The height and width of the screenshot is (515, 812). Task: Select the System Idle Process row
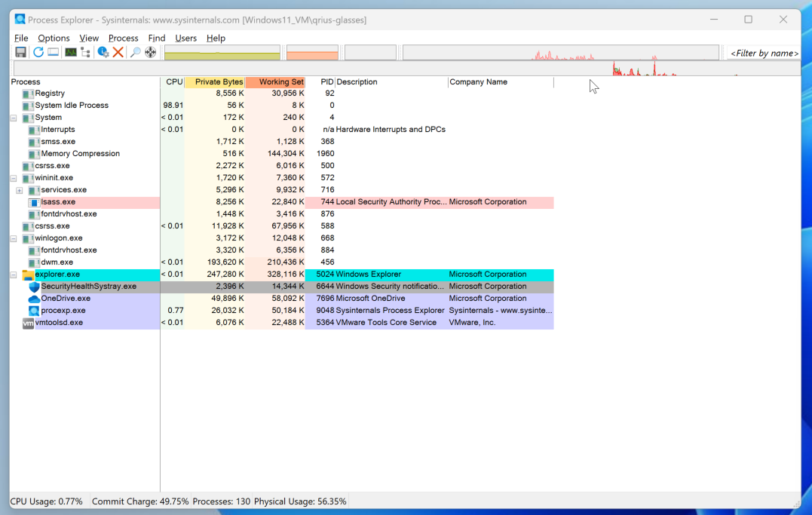(x=282, y=106)
